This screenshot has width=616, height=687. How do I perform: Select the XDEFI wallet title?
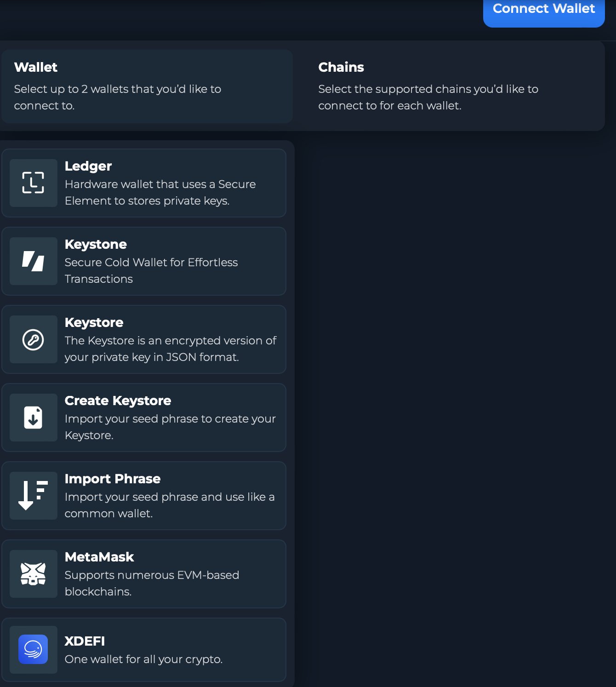pos(85,641)
